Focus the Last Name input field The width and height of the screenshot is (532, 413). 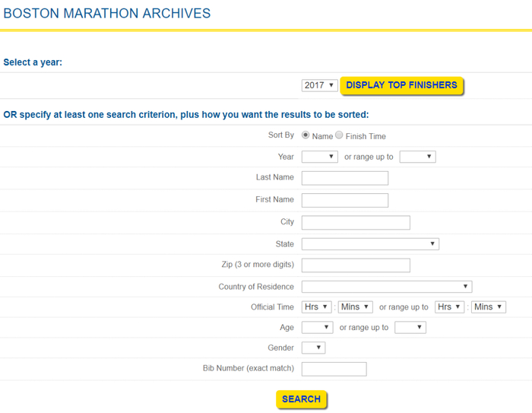[x=345, y=178]
